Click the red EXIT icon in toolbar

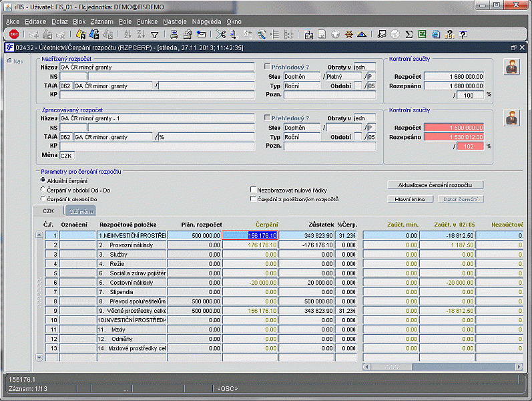(x=13, y=34)
